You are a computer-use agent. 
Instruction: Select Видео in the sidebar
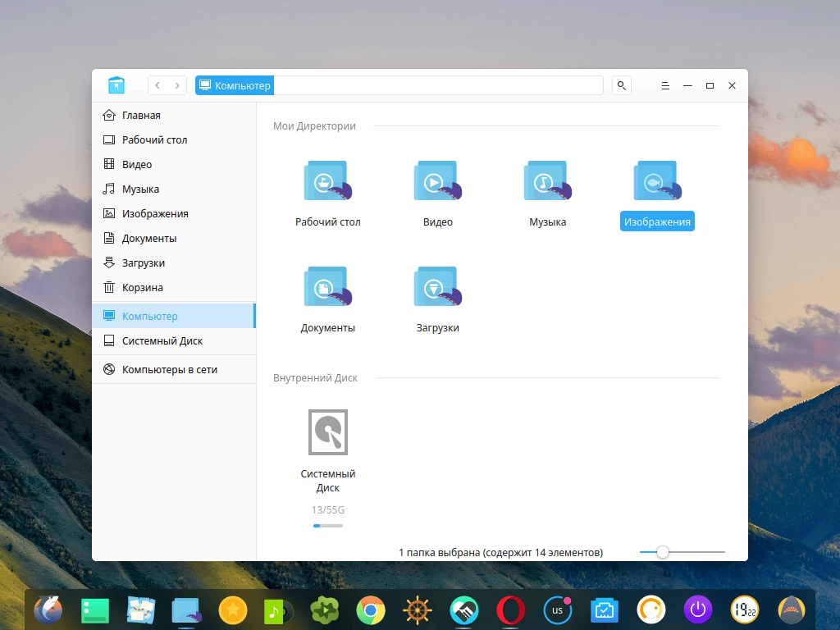174,164
